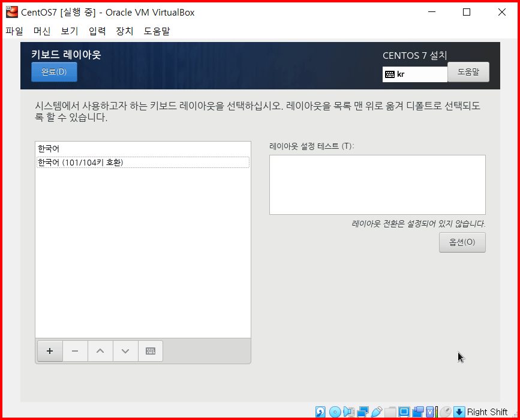Screen dimensions: 520x420
Task: Move the selected layout down
Action: coord(125,351)
